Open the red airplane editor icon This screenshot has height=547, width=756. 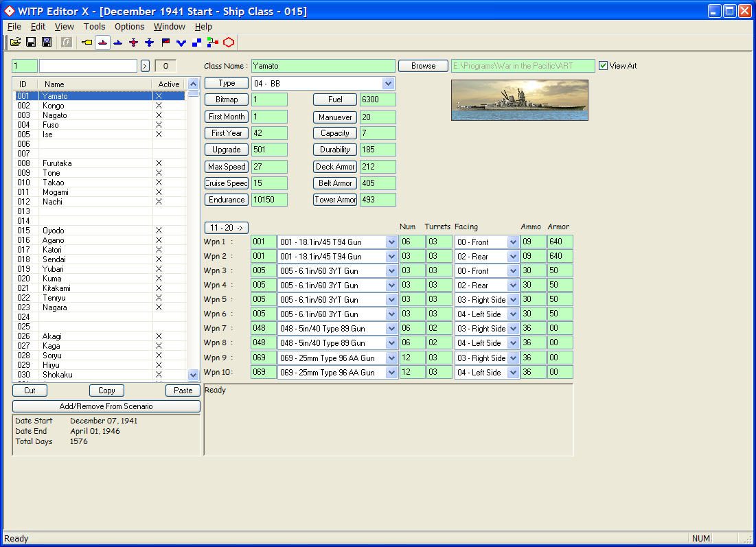[134, 43]
